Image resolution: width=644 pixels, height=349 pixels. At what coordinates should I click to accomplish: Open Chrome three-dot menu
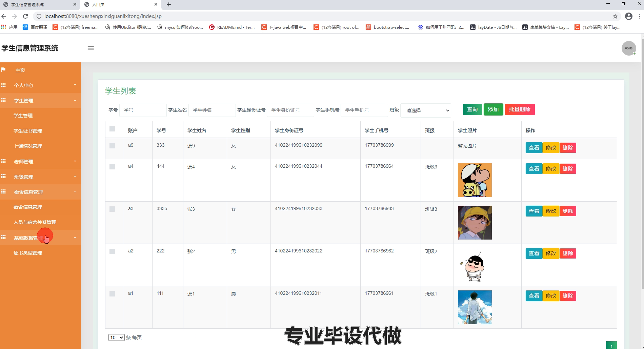coord(640,16)
